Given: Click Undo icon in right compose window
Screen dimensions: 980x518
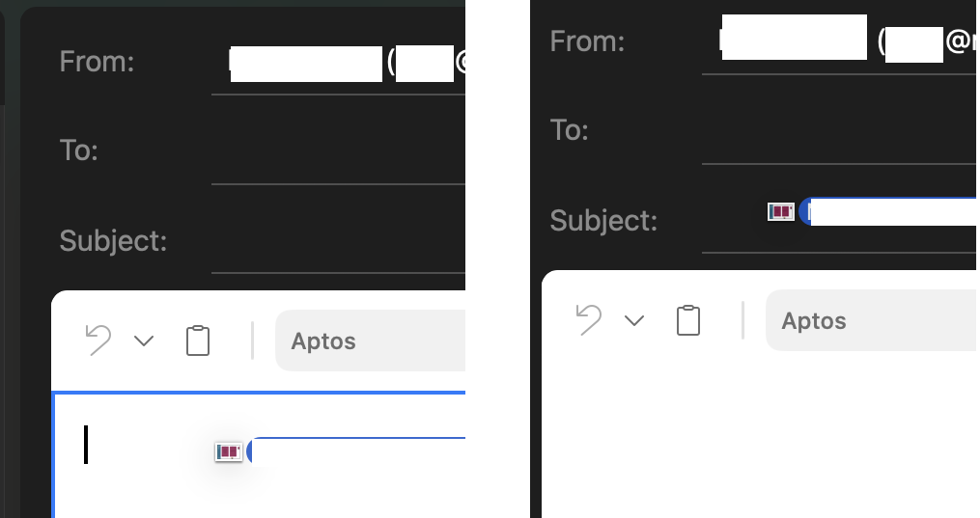Looking at the screenshot, I should [x=588, y=320].
